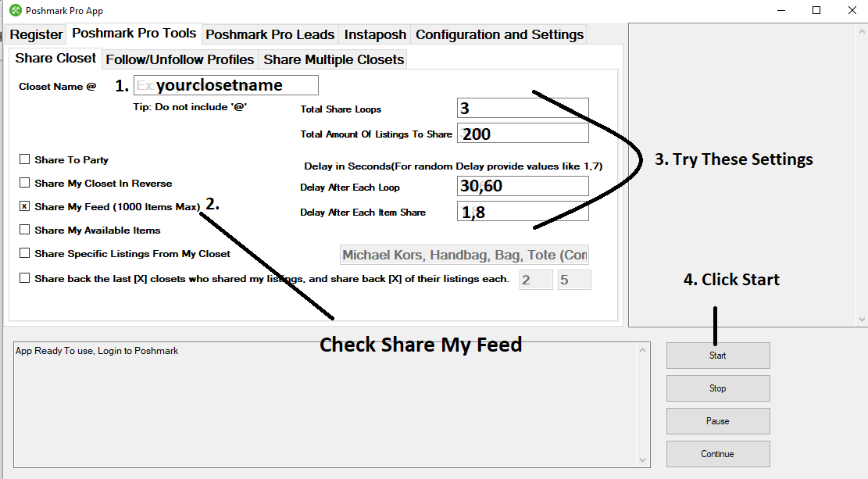Tick Share My Available Items checkbox

24,230
